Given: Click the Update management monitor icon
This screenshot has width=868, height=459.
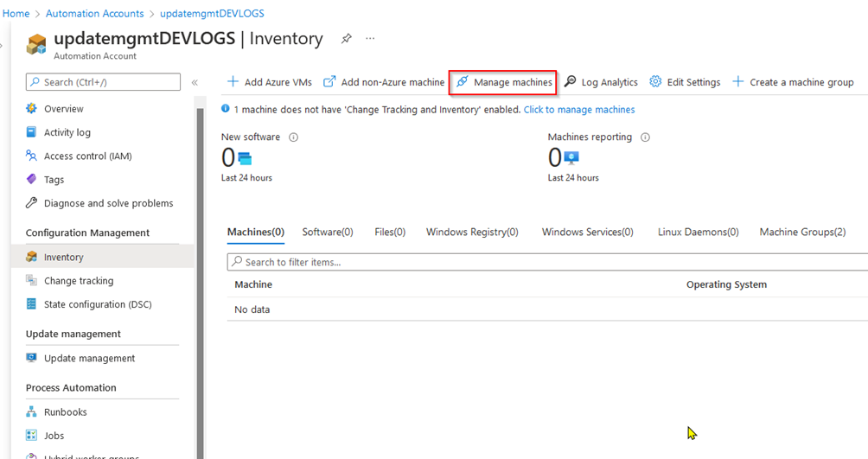Looking at the screenshot, I should (31, 358).
